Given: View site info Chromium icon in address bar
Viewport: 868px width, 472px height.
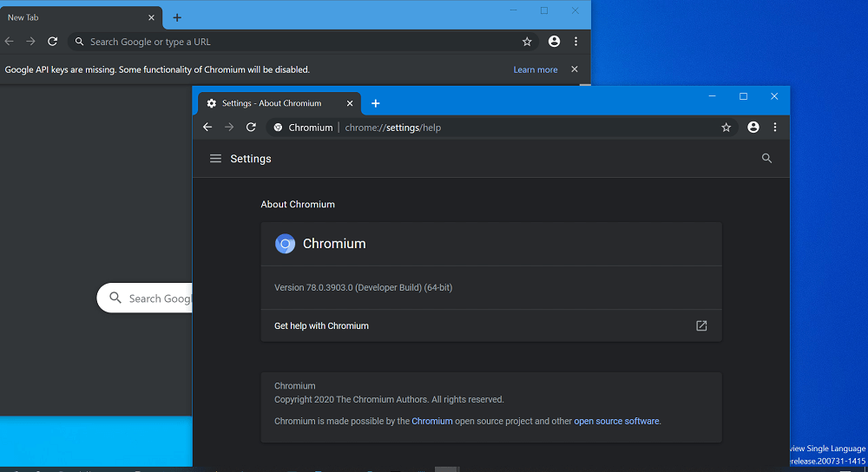Looking at the screenshot, I should click(278, 128).
